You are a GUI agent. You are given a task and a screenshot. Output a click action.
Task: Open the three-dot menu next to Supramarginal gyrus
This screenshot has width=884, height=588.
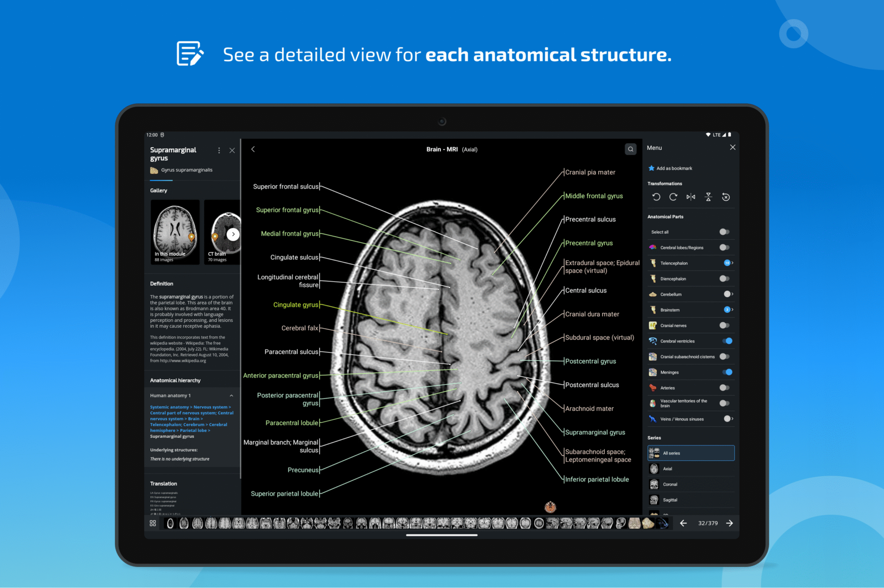click(x=219, y=150)
